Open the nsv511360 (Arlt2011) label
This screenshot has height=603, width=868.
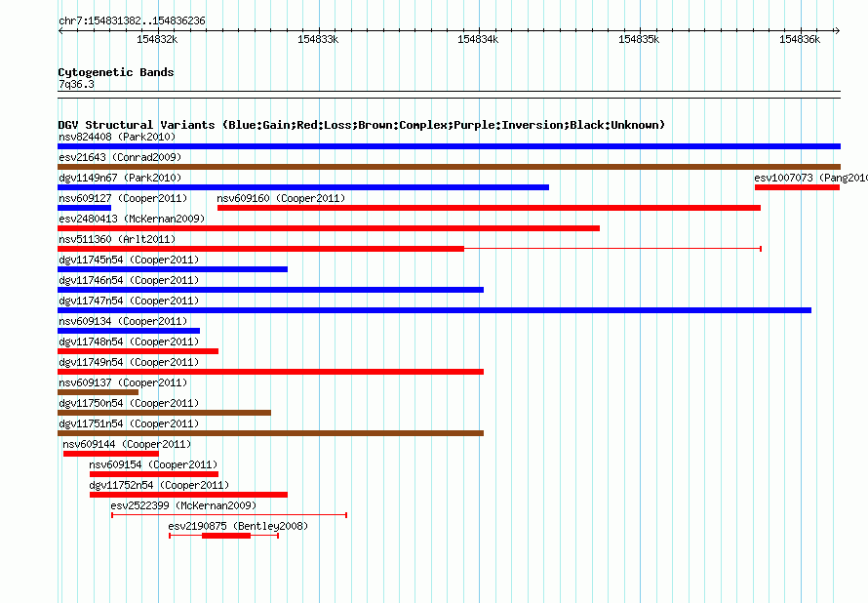[x=117, y=239]
